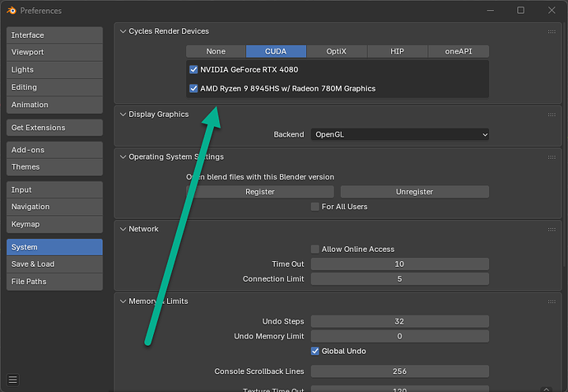This screenshot has height=392, width=568.
Task: Open the File Paths section
Action: (54, 282)
